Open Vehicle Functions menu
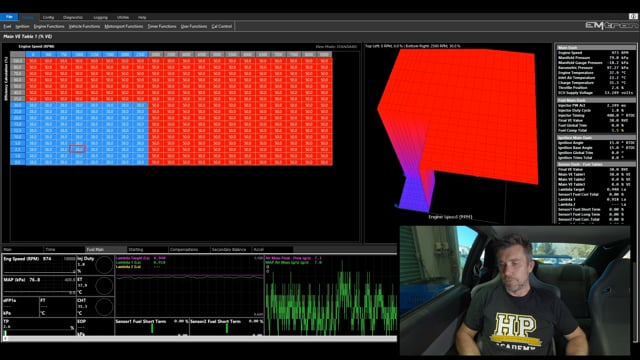 (84, 26)
